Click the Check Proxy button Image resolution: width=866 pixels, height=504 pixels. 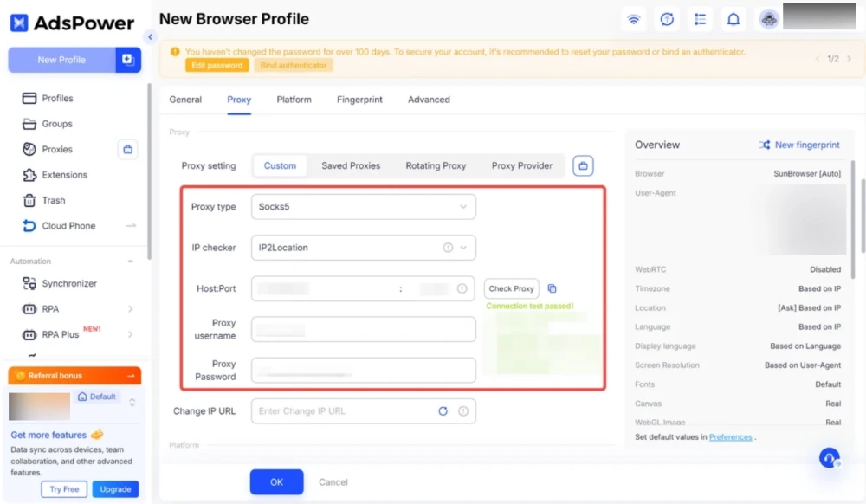click(511, 288)
